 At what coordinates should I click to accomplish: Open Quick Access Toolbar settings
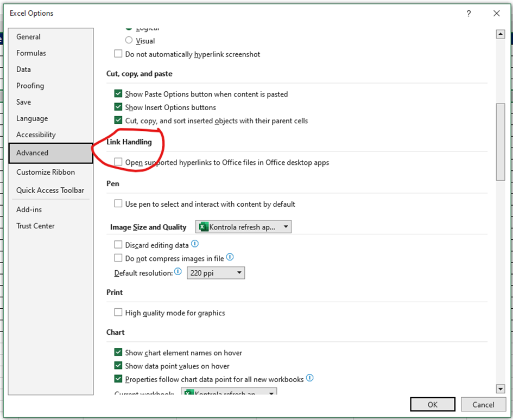pyautogui.click(x=50, y=190)
